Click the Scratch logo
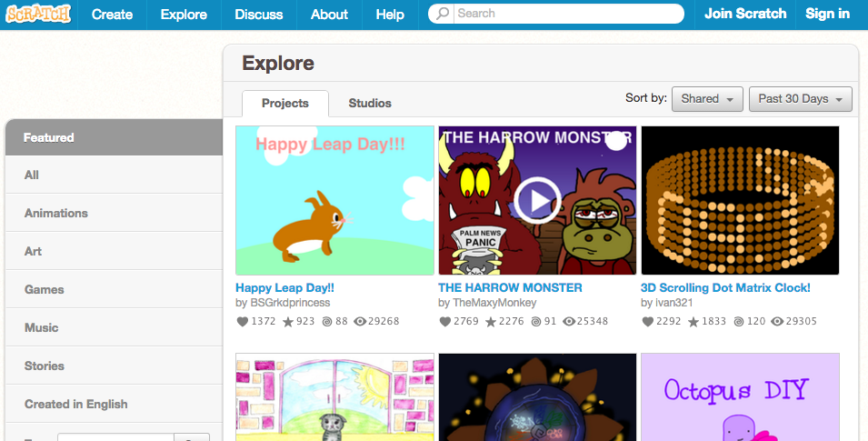Screen dimensions: 868x441 38,14
